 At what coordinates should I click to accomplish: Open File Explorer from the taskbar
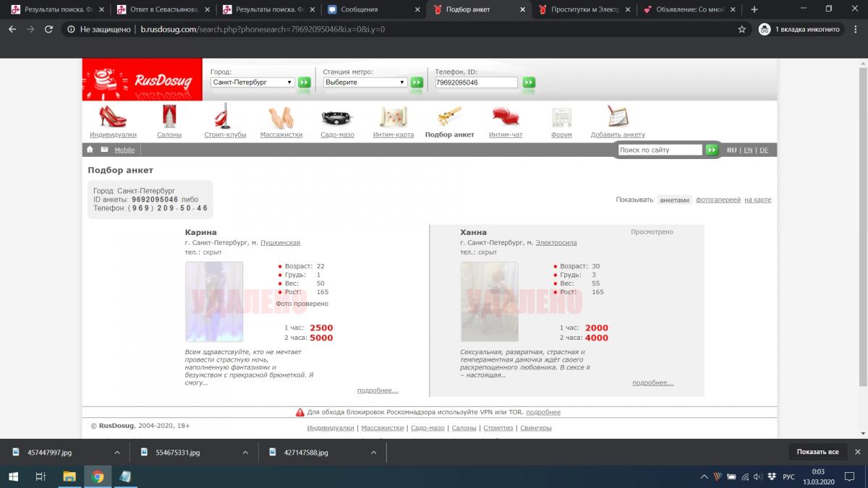pyautogui.click(x=69, y=476)
